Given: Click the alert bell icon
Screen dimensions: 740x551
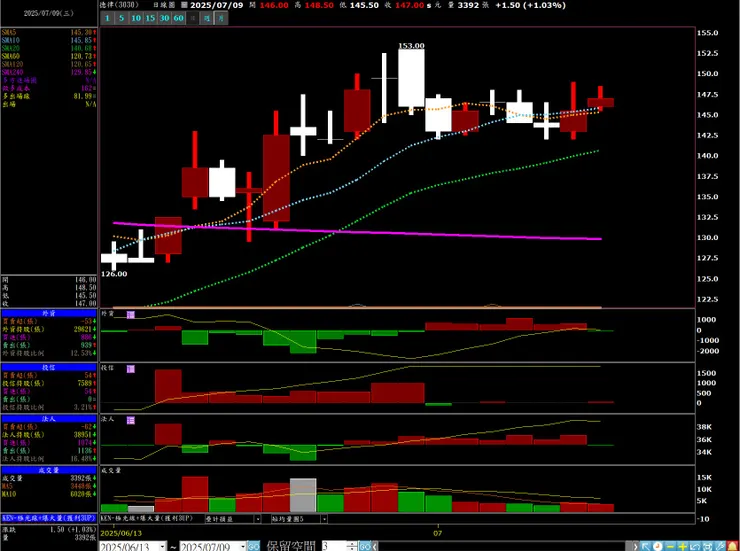Looking at the screenshot, I should pos(732,546).
